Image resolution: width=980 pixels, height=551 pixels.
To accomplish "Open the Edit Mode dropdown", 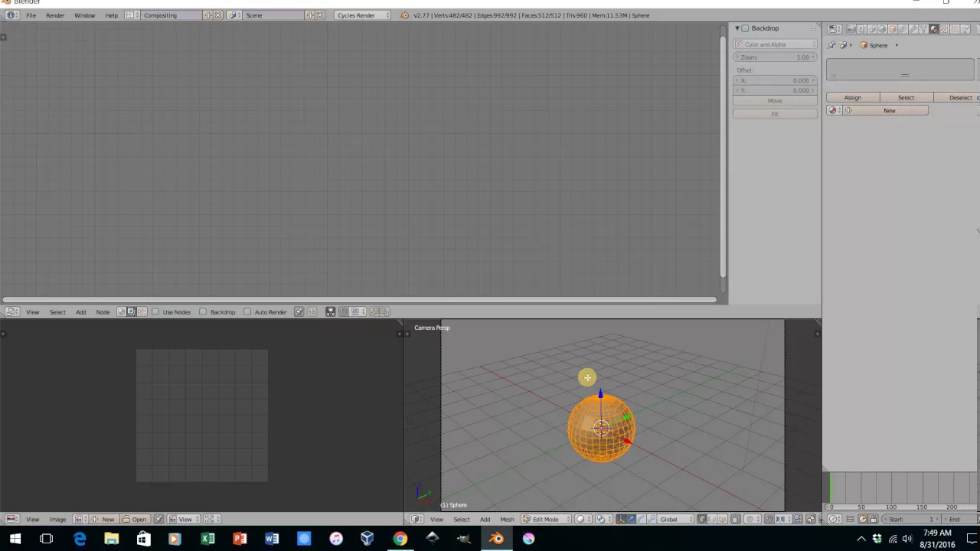I will (x=545, y=519).
